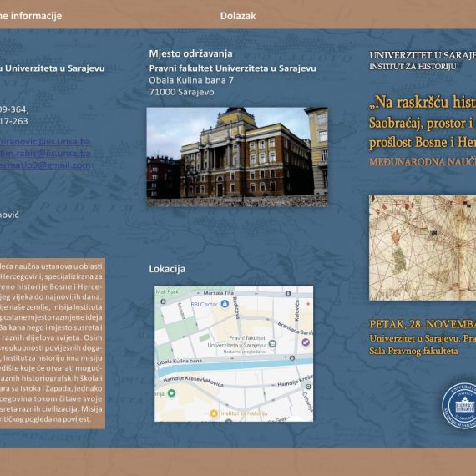Click the 'UNIVERZITET U SARAJE' title line

coord(423,55)
